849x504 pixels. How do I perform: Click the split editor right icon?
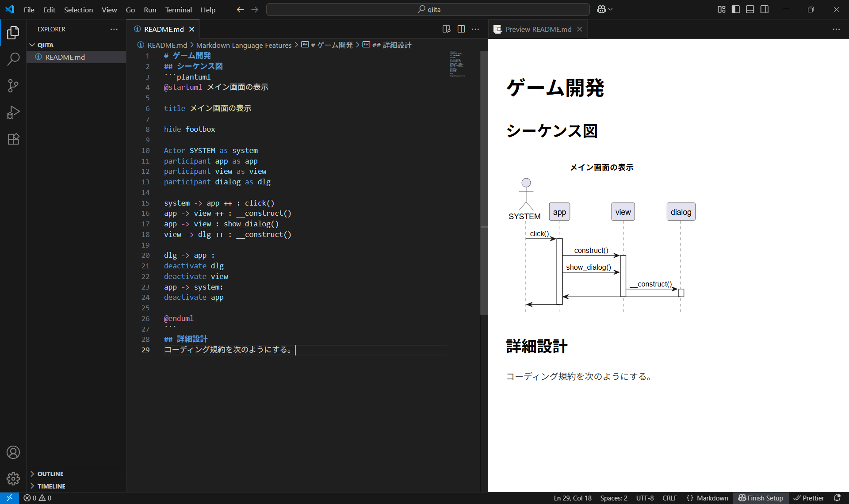pos(461,29)
